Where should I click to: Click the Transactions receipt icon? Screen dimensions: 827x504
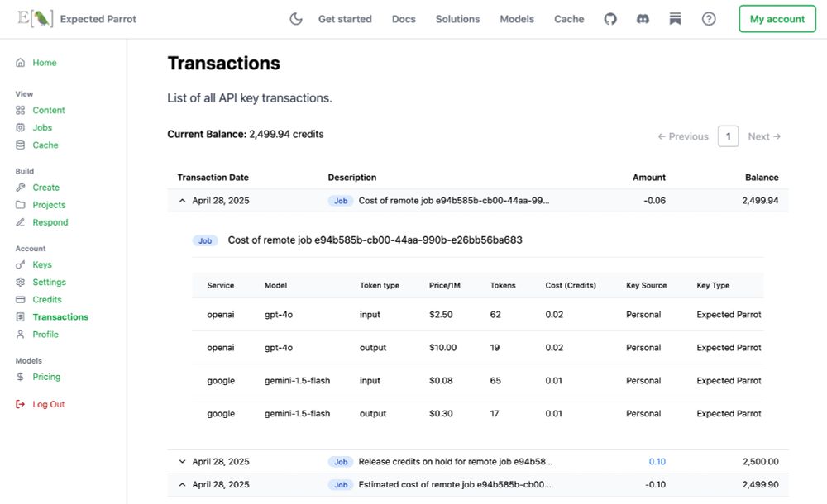20,316
